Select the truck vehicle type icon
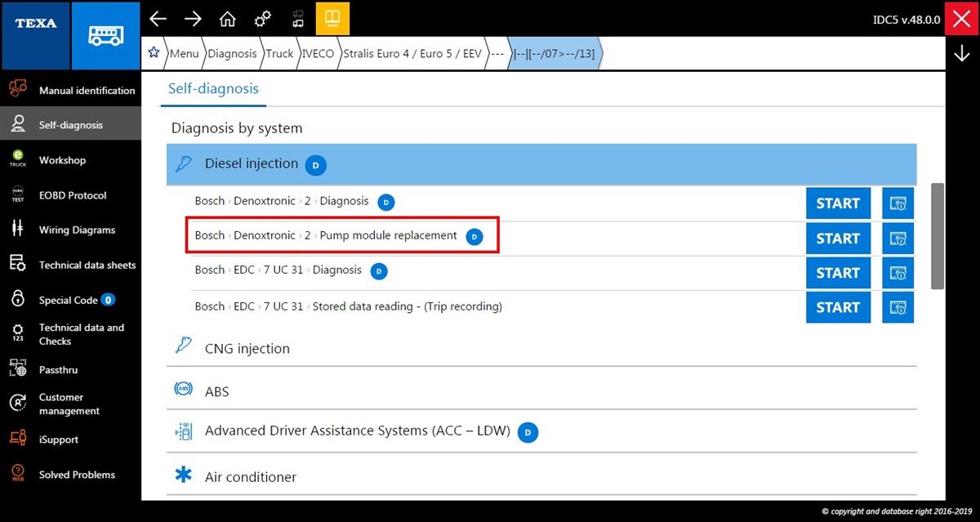This screenshot has height=522, width=980. pos(106,36)
